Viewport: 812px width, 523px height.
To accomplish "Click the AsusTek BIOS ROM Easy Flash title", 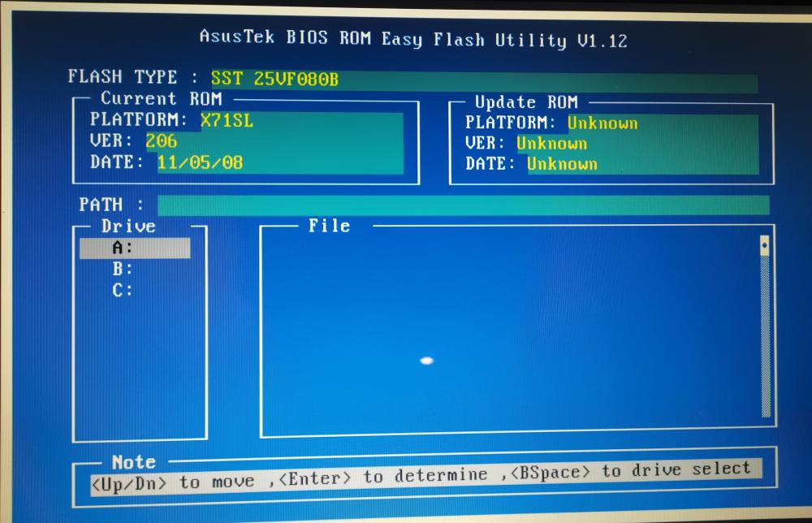I will 413,39.
